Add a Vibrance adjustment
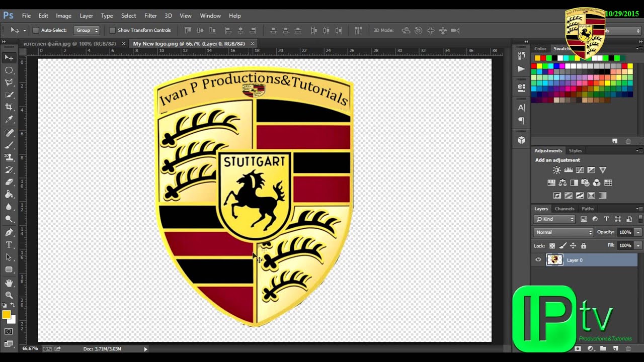This screenshot has height=362, width=644. (603, 170)
